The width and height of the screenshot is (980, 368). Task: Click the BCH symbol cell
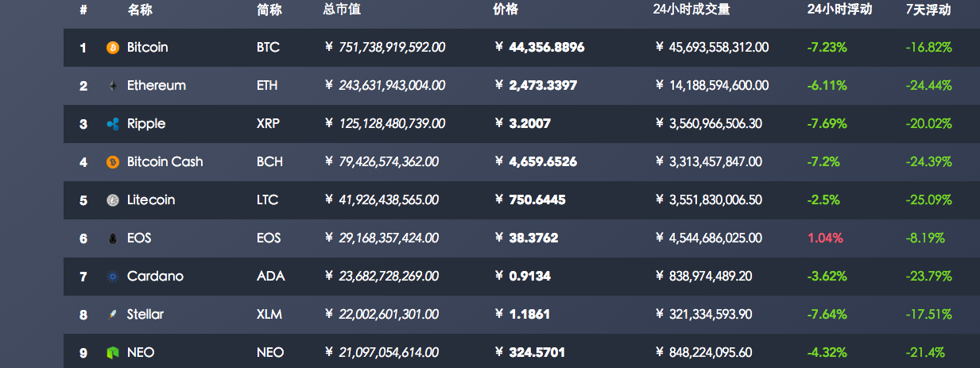click(x=269, y=162)
